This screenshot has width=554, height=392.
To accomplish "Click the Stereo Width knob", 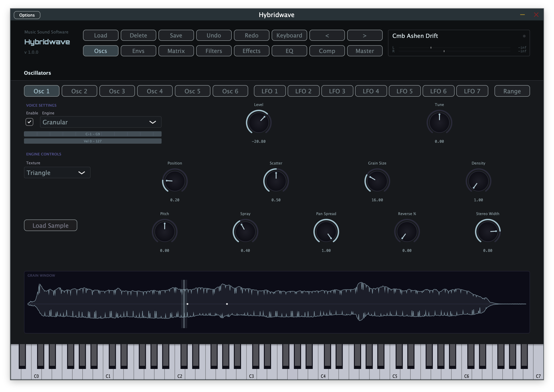I will click(487, 231).
